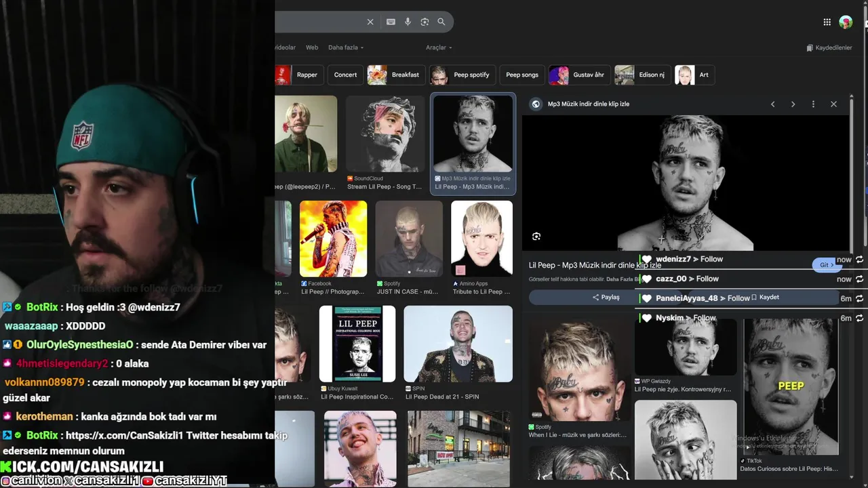Click the heart icon beside wdenizz7
Image resolution: width=868 pixels, height=488 pixels.
click(647, 260)
